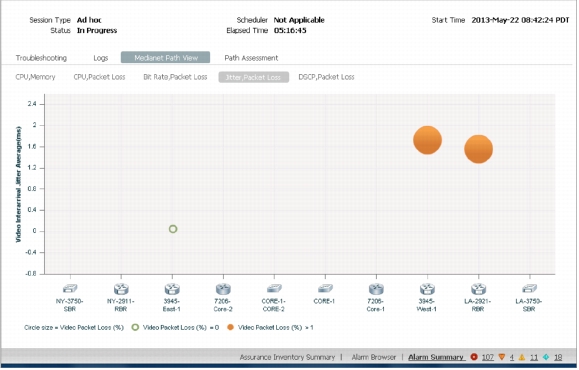This screenshot has width=579, height=370.
Task: Click the cyan diamond alarm icon
Action: pos(546,357)
